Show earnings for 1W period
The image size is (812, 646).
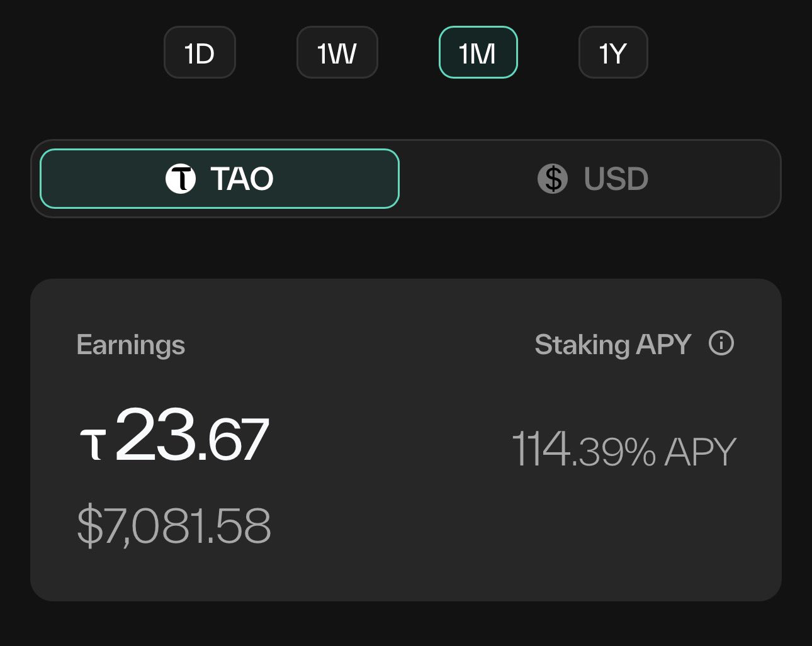tap(337, 53)
